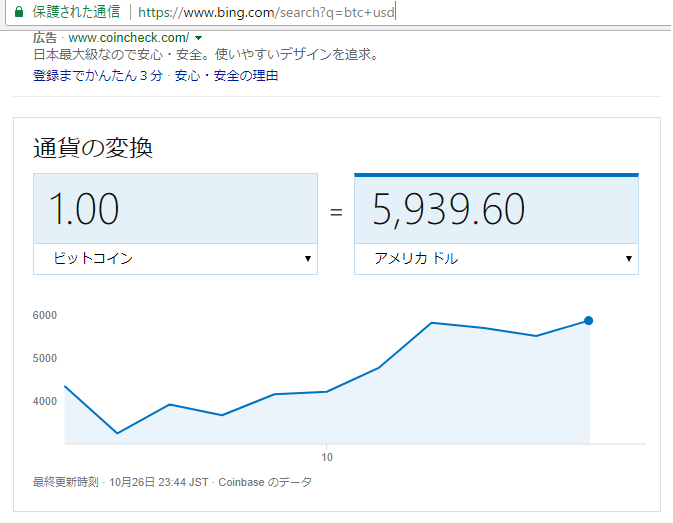
Task: Open the www.coincheck.com ad link
Action: click(x=128, y=38)
